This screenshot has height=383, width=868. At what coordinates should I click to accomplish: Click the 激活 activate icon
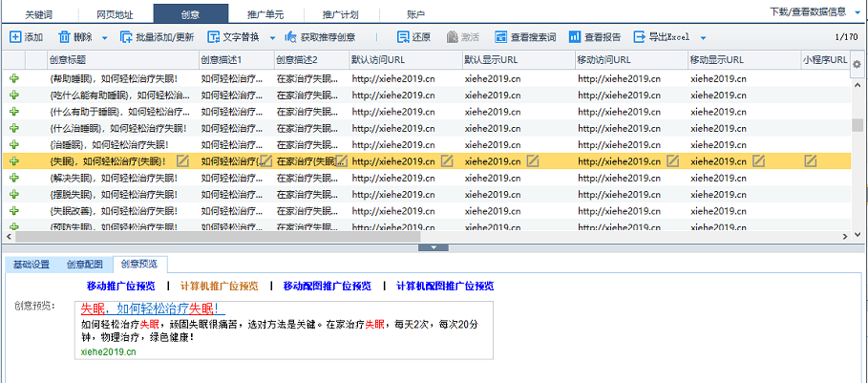pos(453,37)
